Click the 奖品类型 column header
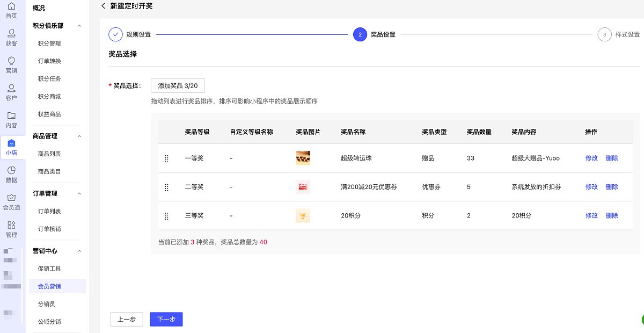Image resolution: width=644 pixels, height=333 pixels. pyautogui.click(x=434, y=132)
